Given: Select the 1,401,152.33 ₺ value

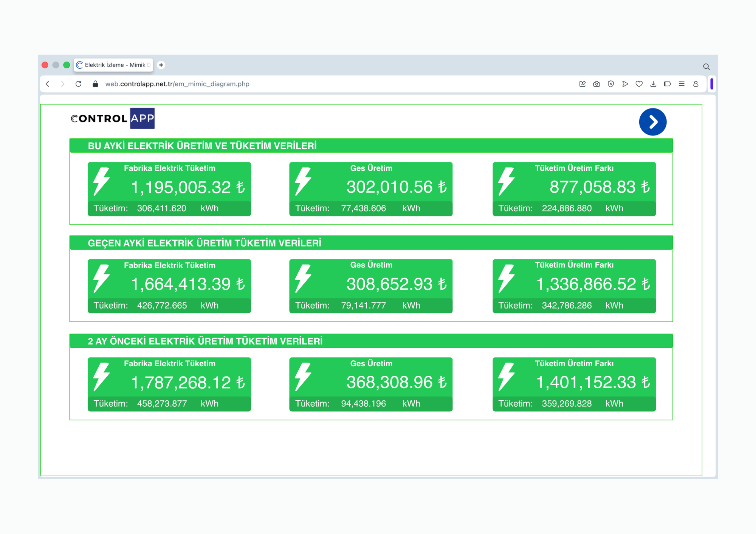Looking at the screenshot, I should (593, 382).
